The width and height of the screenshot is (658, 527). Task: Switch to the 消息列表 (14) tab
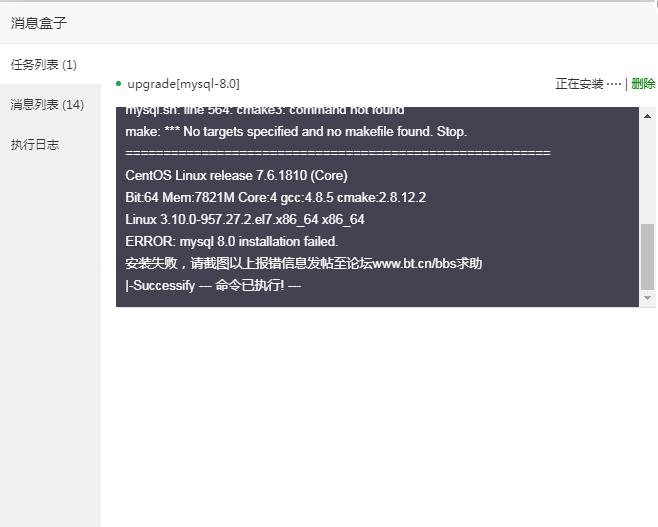pyautogui.click(x=47, y=105)
